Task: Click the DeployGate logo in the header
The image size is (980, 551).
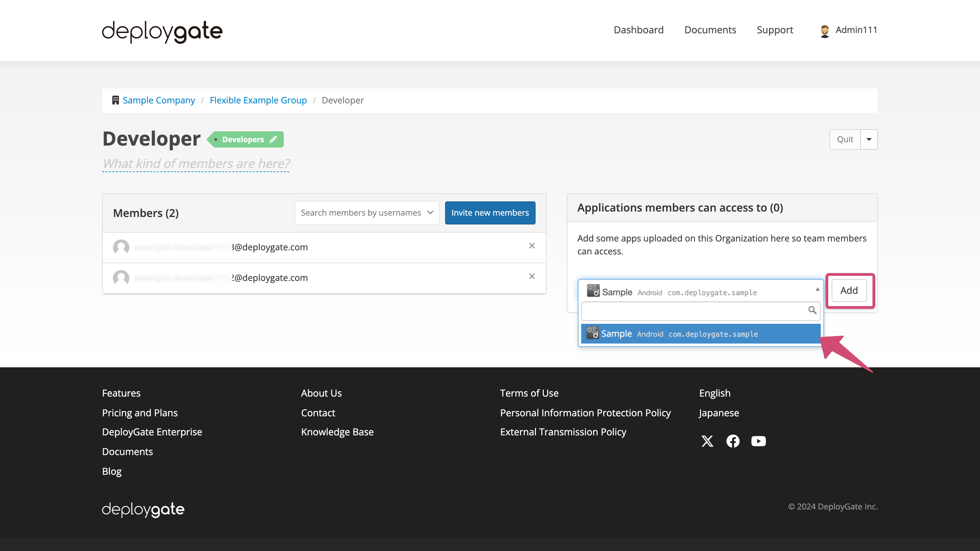Action: point(162,32)
